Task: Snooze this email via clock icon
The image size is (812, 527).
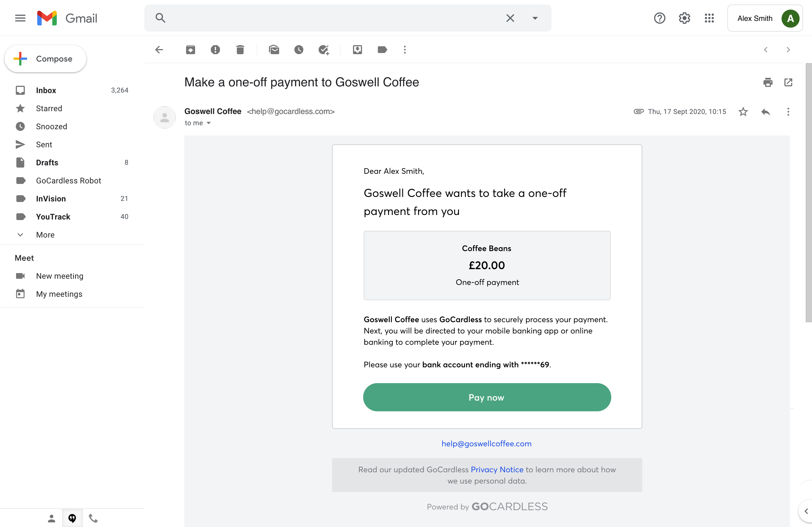Action: pyautogui.click(x=299, y=50)
